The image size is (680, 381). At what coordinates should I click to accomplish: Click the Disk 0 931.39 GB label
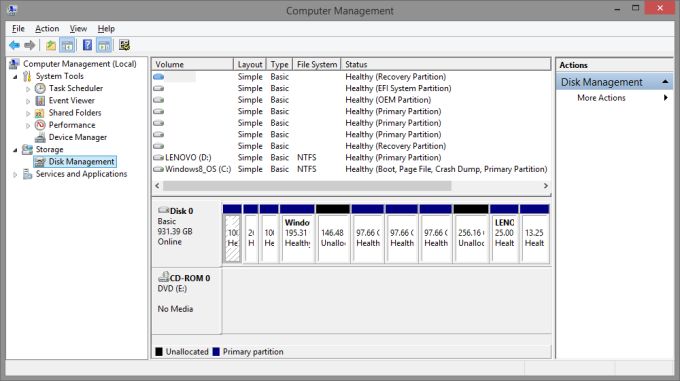(175, 231)
